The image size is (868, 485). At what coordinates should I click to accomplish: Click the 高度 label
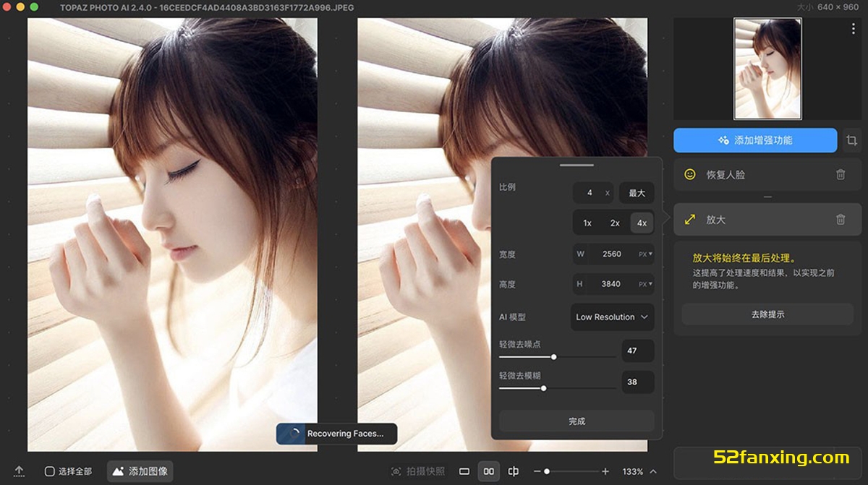pyautogui.click(x=508, y=285)
